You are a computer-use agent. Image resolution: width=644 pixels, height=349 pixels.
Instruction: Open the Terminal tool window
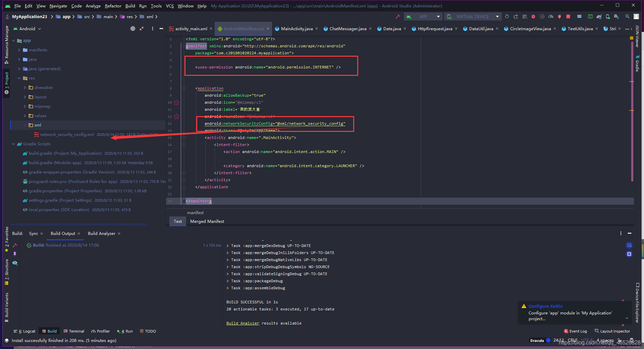pyautogui.click(x=74, y=331)
